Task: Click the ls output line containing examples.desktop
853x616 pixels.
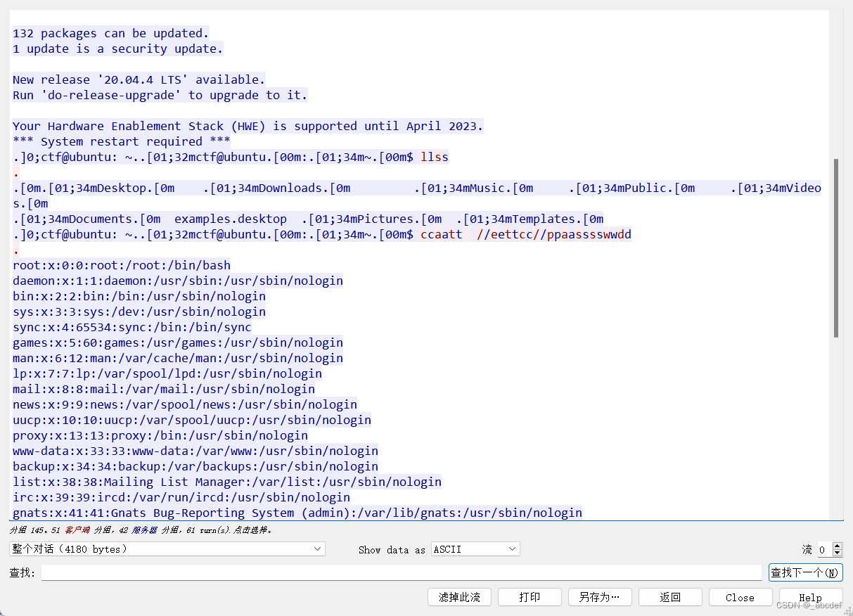Action: pyautogui.click(x=308, y=219)
